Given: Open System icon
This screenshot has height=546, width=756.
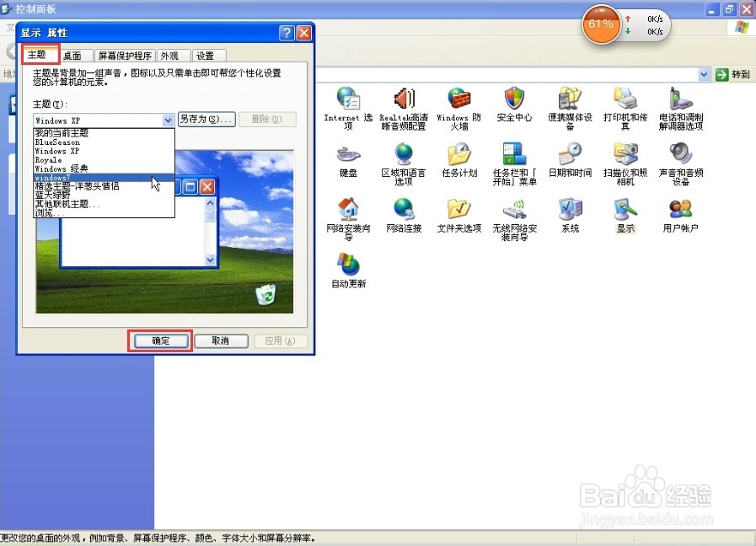Looking at the screenshot, I should 570,209.
